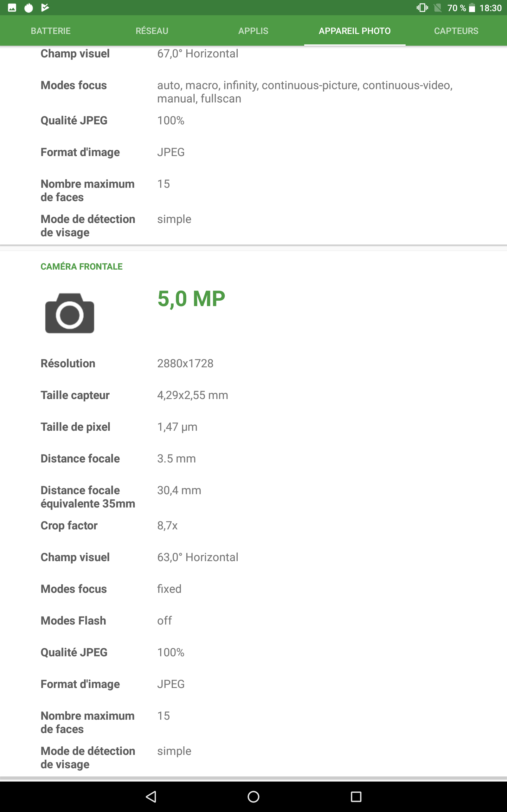Tap the APPAREIL PHOTO tab
This screenshot has width=507, height=812.
point(355,31)
